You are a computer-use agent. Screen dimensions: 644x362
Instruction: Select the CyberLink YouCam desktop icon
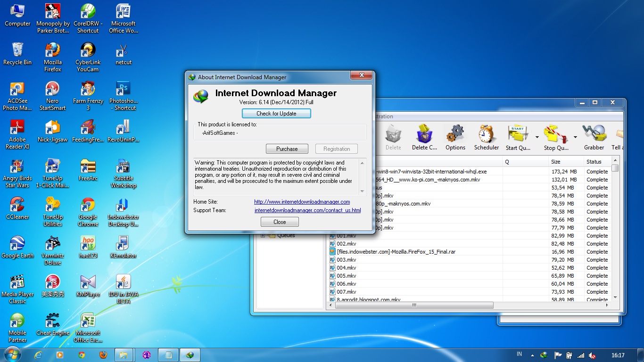coord(88,57)
